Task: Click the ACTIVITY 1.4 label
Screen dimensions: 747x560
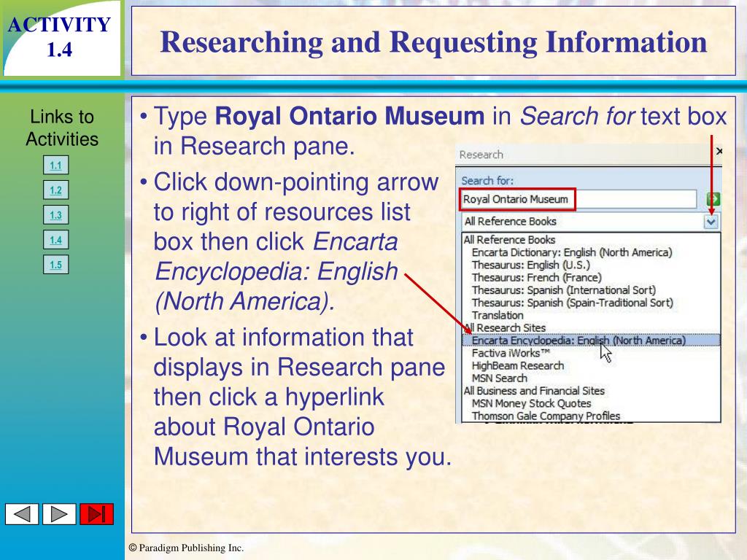Action: coord(60,36)
